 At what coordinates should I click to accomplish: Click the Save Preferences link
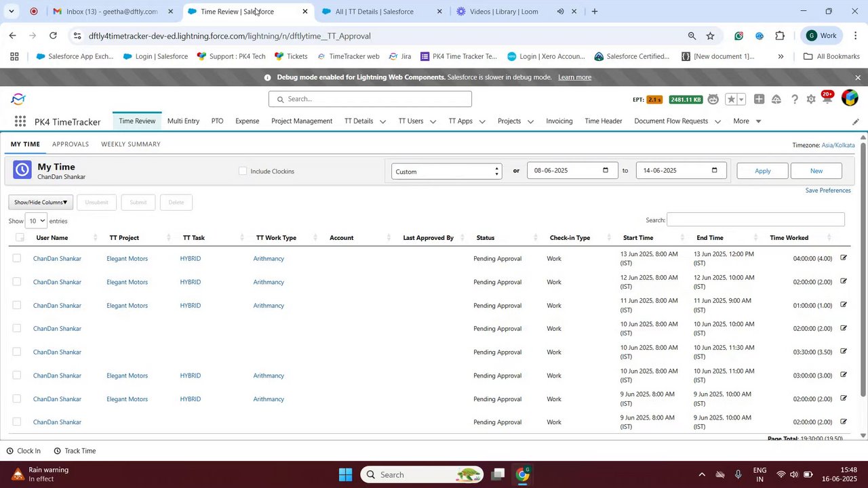coord(828,190)
